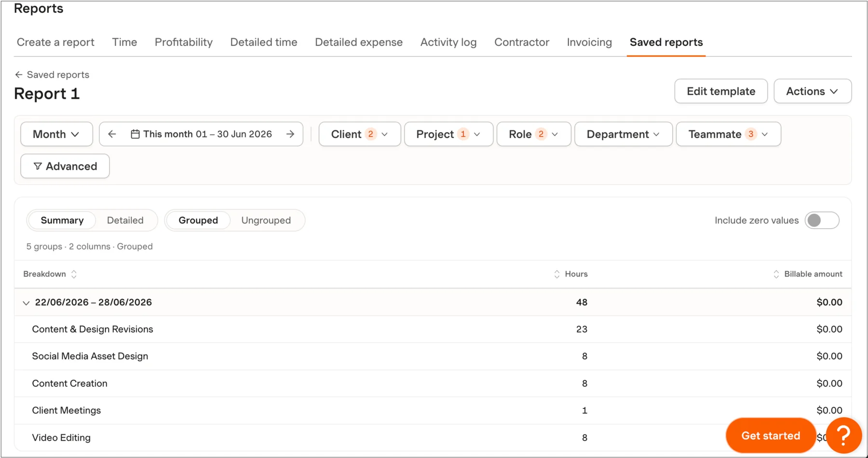Screen dimensions: 868x458
Task: Open the Teammate filter dropdown
Action: tap(728, 134)
